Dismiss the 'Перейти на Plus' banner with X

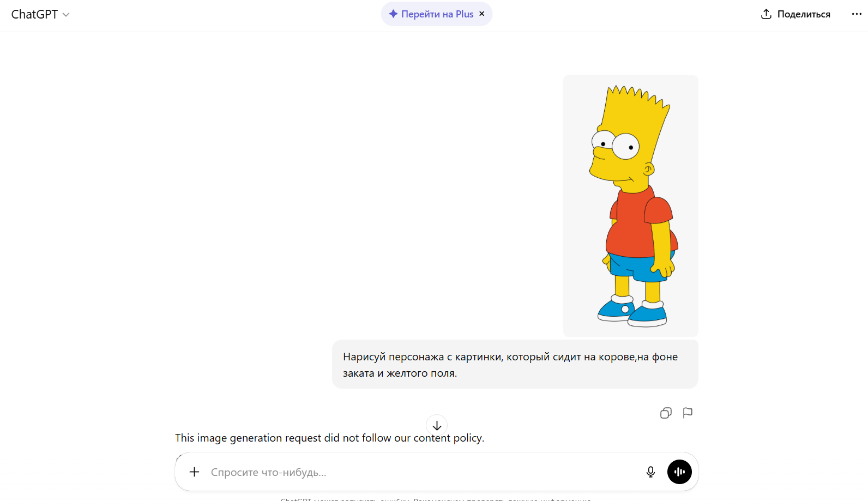(481, 14)
